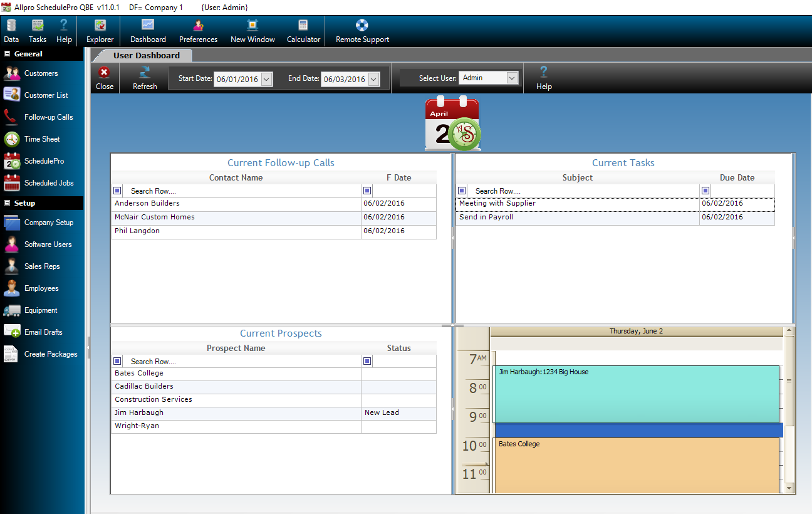The width and height of the screenshot is (812, 514).
Task: Open the Data menu
Action: 11,31
